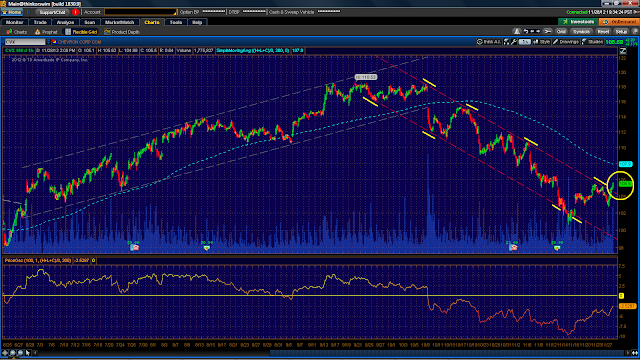The image size is (640, 360).
Task: Toggle the chart scale icon on price axis
Action: pos(623,51)
